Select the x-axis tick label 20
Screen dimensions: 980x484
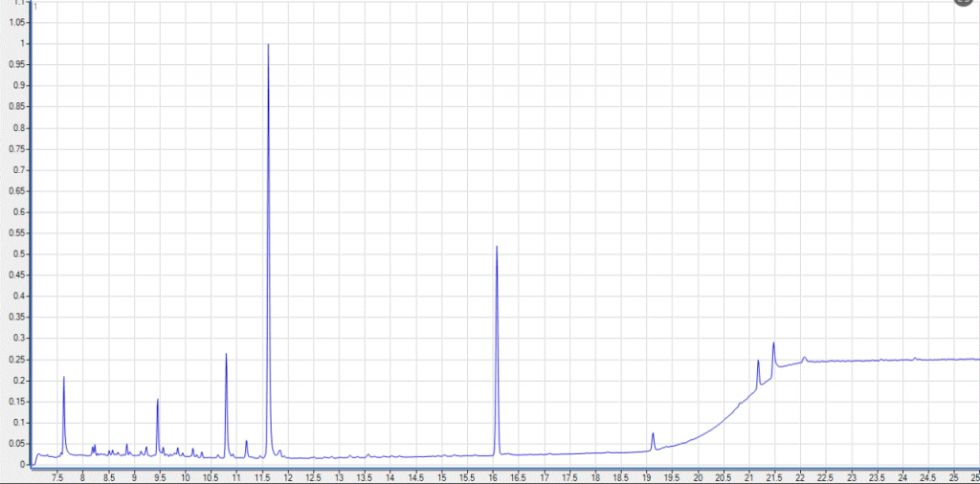click(x=698, y=475)
